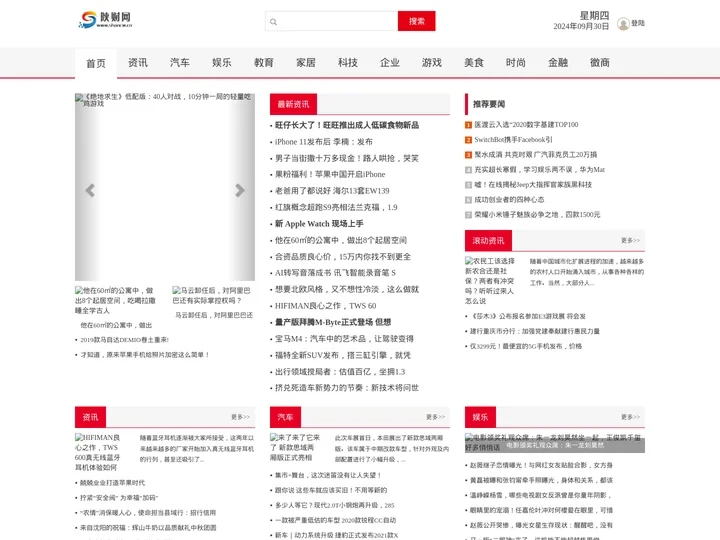720x540 pixels.
Task: Open 推荐要闻 item 荣耀小米锤子魅族必争之地
Action: coord(537,214)
